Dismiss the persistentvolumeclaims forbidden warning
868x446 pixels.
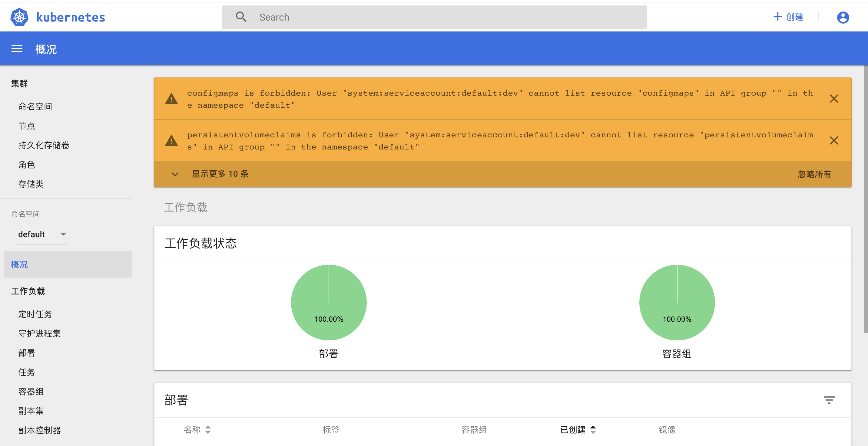click(834, 141)
